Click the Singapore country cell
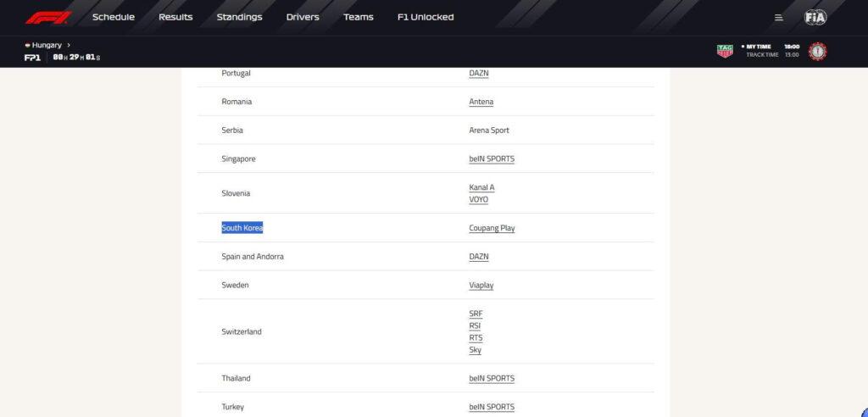Image resolution: width=868 pixels, height=417 pixels. tap(238, 159)
